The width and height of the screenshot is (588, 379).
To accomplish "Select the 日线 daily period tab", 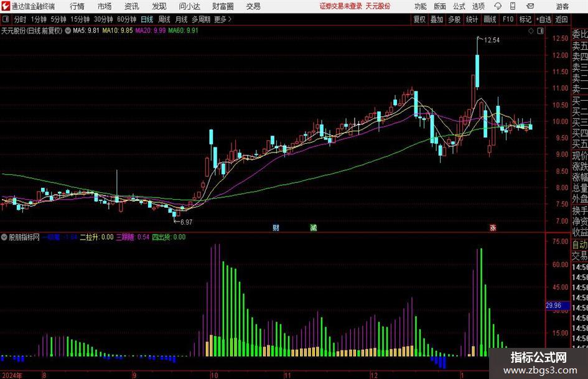I will pyautogui.click(x=147, y=19).
